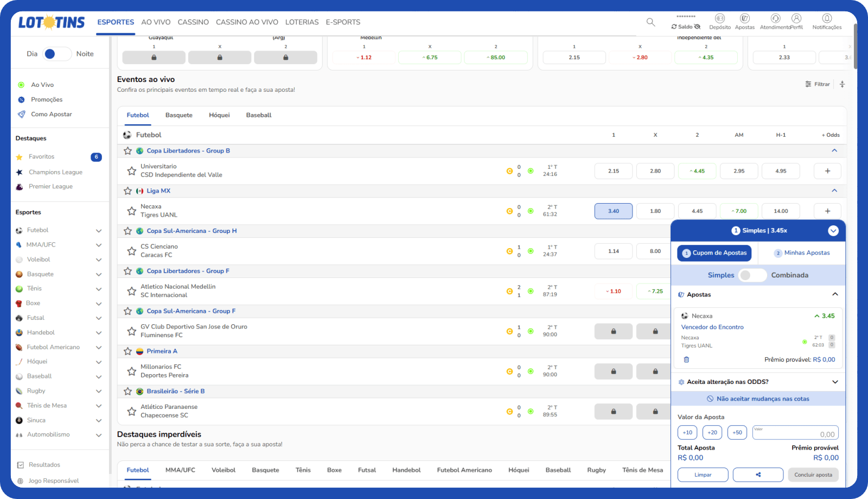The height and width of the screenshot is (499, 868).
Task: Collapse the Liga MX section
Action: point(834,191)
